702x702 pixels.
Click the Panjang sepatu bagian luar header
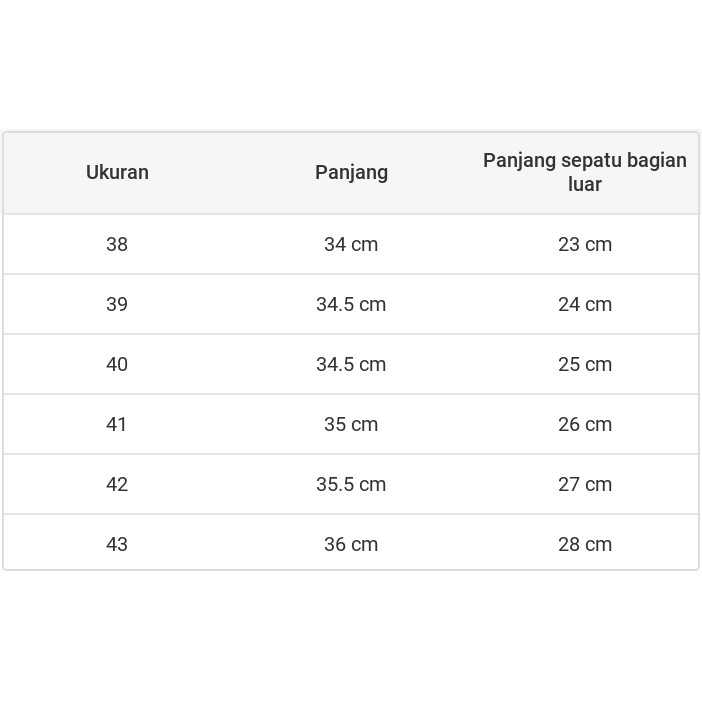point(585,172)
